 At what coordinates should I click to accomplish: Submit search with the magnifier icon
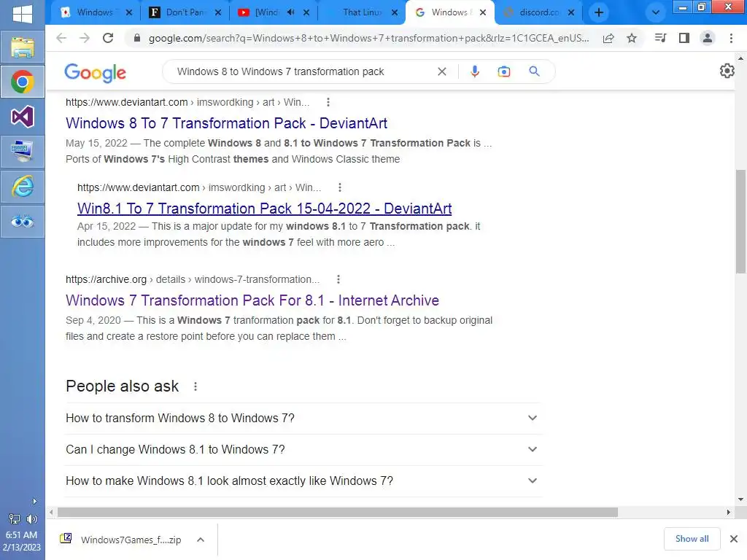pyautogui.click(x=535, y=71)
